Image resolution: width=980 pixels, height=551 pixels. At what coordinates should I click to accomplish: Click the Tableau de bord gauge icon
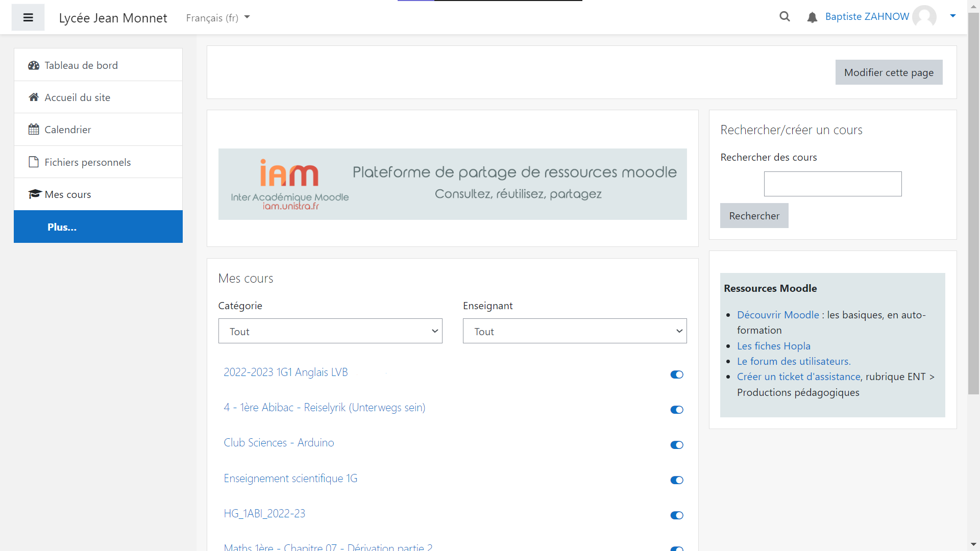[x=34, y=65]
